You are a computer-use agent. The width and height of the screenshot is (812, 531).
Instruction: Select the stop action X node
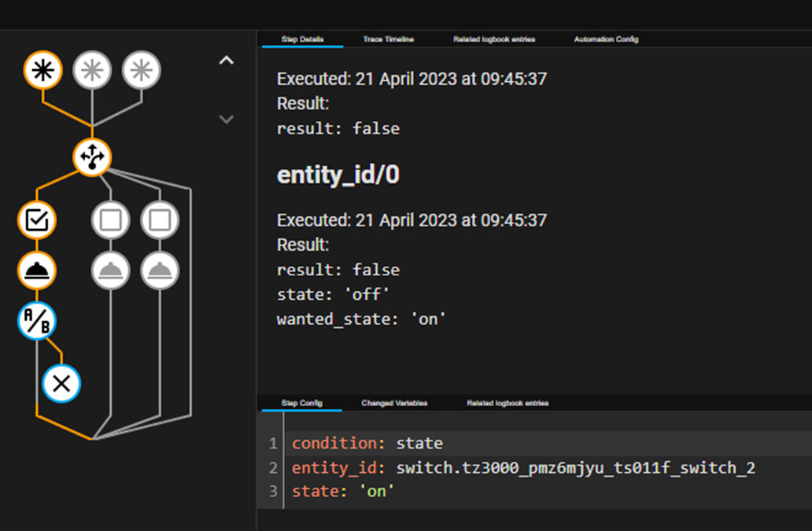click(61, 384)
